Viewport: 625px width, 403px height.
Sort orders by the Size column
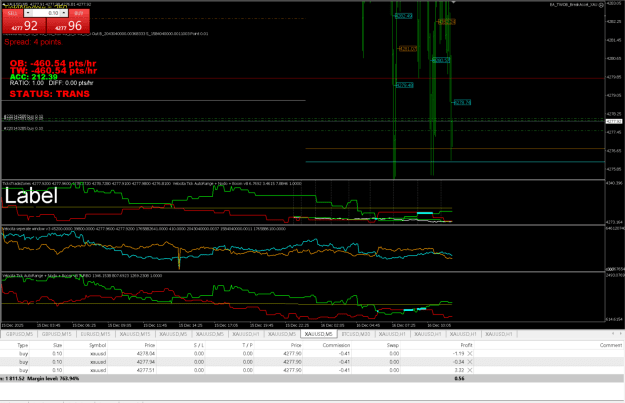(57, 345)
